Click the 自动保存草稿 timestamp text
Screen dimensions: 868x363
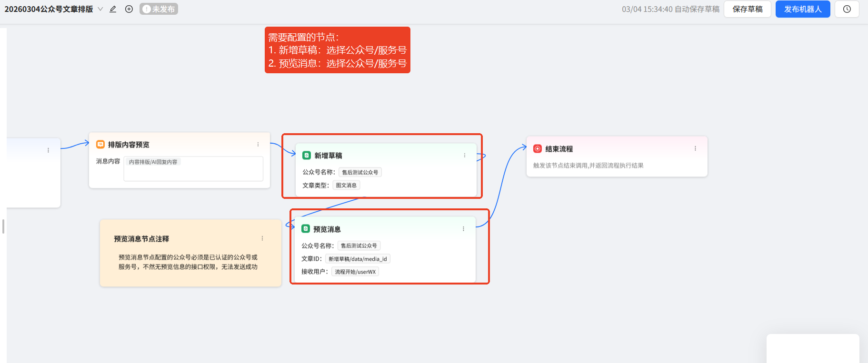(x=670, y=9)
